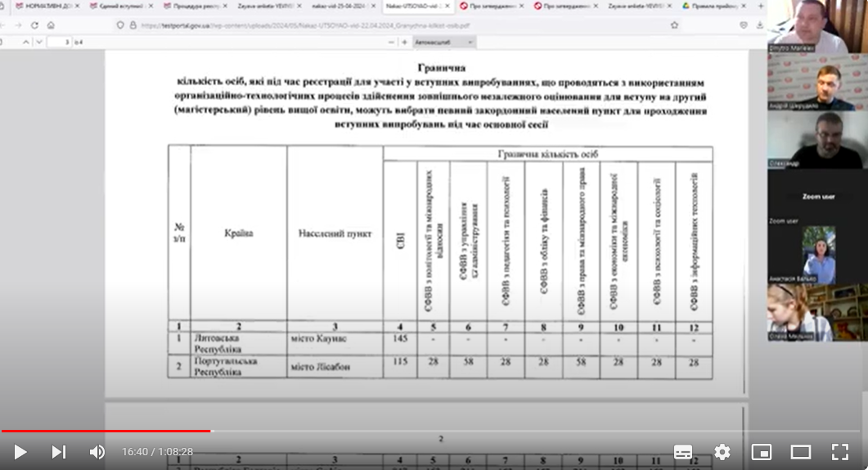This screenshot has height=470, width=868.
Task: Select the Zoom user tile
Action: (x=817, y=197)
